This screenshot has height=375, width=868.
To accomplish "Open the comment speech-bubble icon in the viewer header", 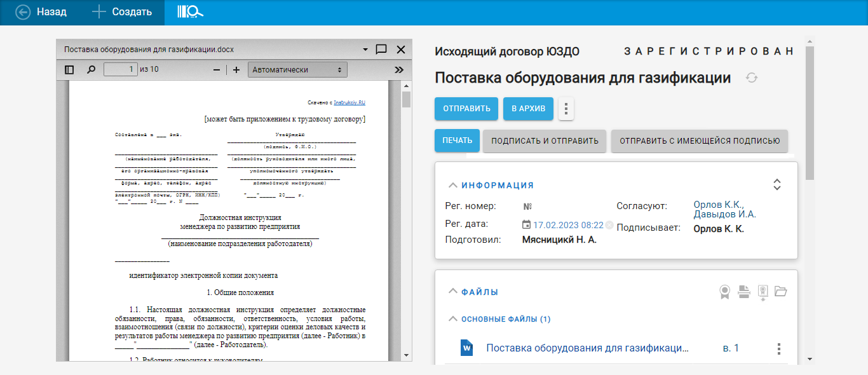I will pos(381,50).
